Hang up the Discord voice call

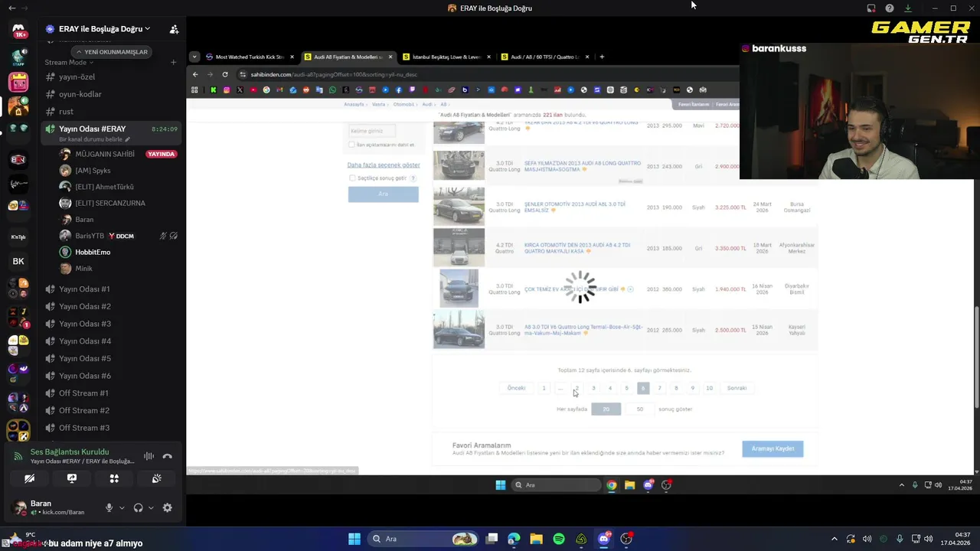(x=167, y=456)
